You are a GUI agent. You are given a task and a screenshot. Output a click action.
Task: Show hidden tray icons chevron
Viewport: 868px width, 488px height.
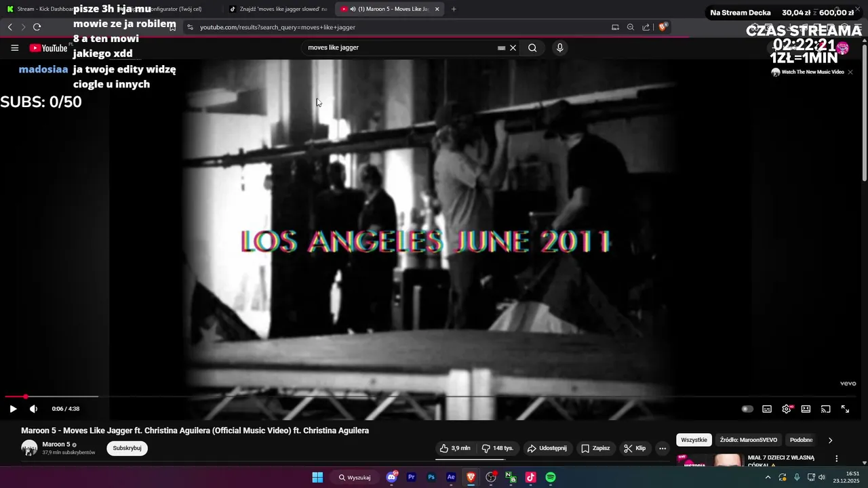768,477
